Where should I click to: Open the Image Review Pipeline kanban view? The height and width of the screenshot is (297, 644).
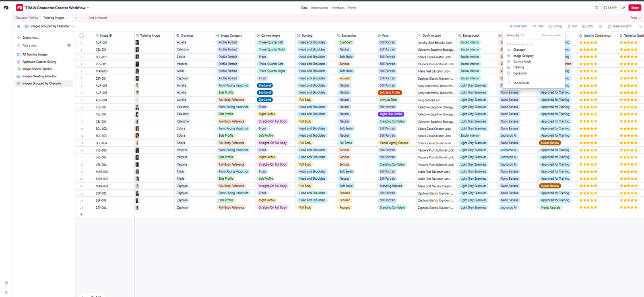(37, 69)
